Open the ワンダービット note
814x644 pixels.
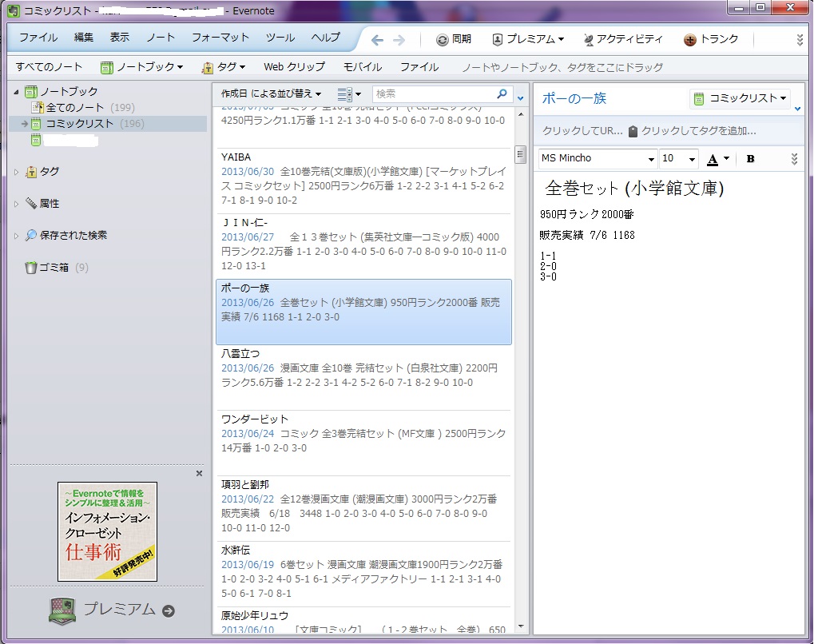363,443
